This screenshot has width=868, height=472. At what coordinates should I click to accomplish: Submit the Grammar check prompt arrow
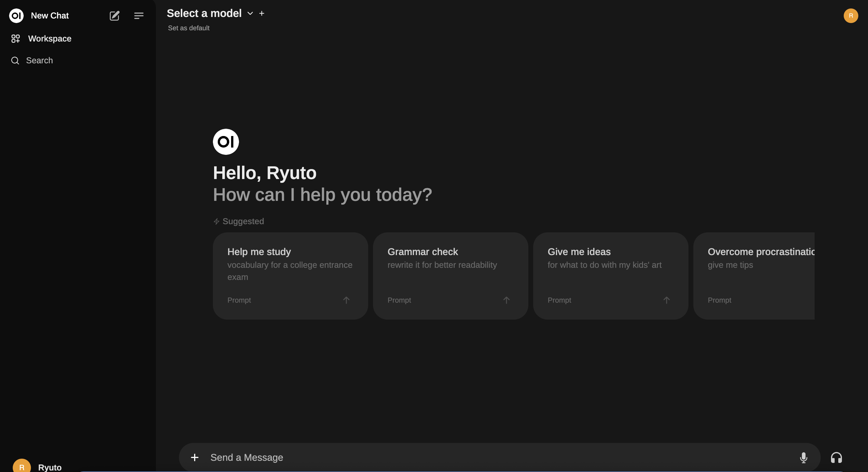506,300
